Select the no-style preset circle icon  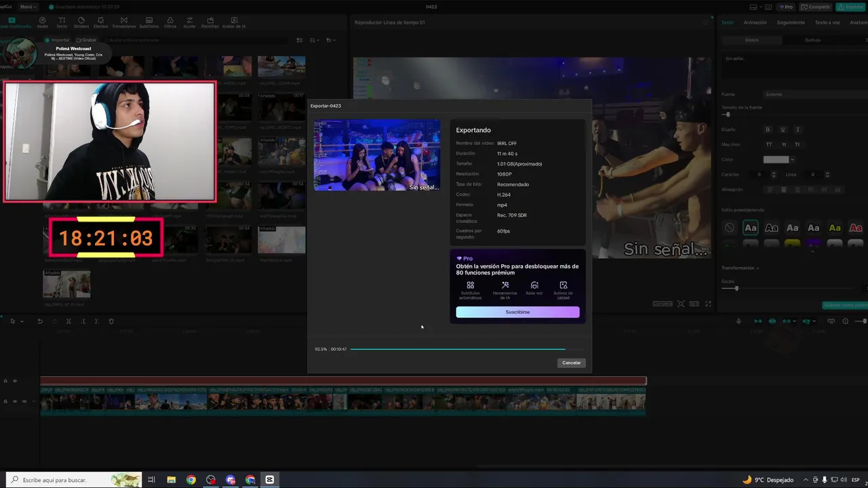click(x=729, y=228)
